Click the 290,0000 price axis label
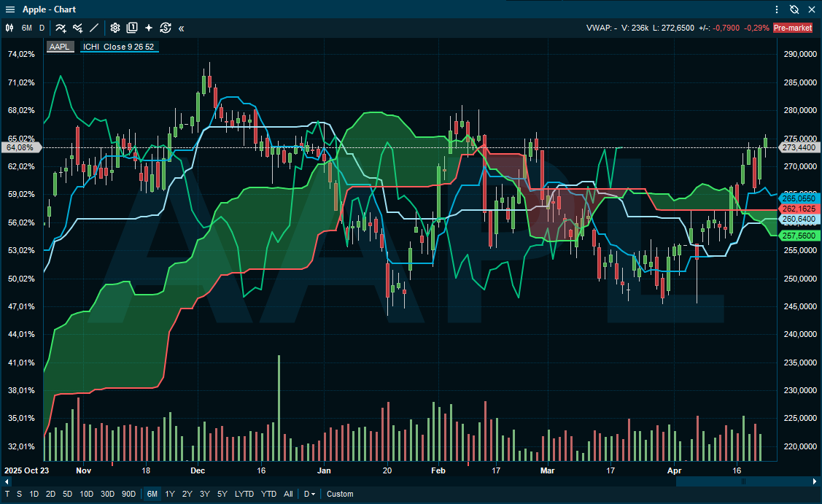This screenshot has width=822, height=504. 800,54
